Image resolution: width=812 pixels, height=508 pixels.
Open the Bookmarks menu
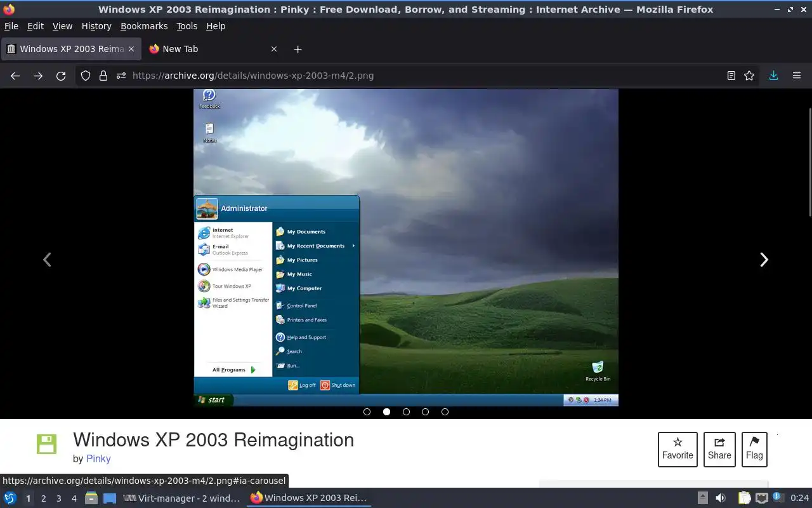pos(144,26)
